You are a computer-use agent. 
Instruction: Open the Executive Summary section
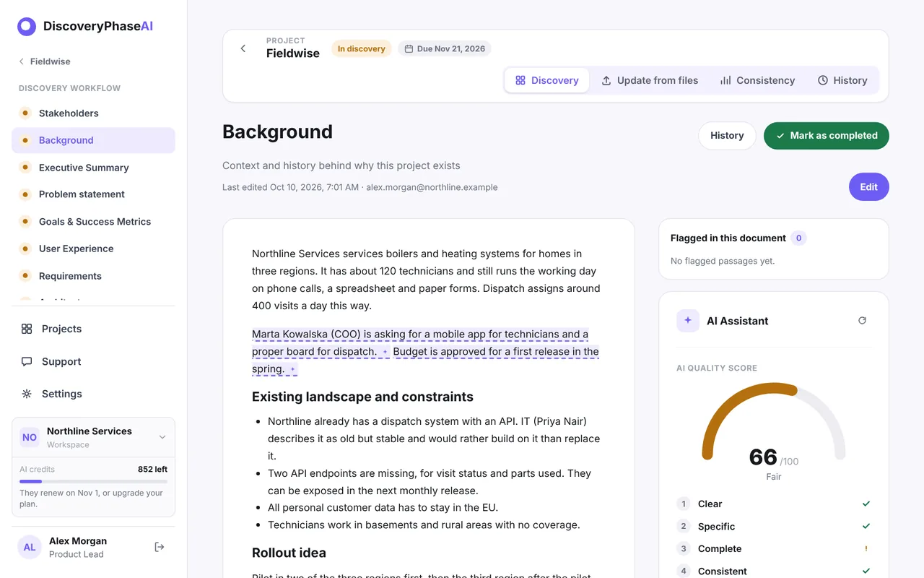pyautogui.click(x=93, y=168)
